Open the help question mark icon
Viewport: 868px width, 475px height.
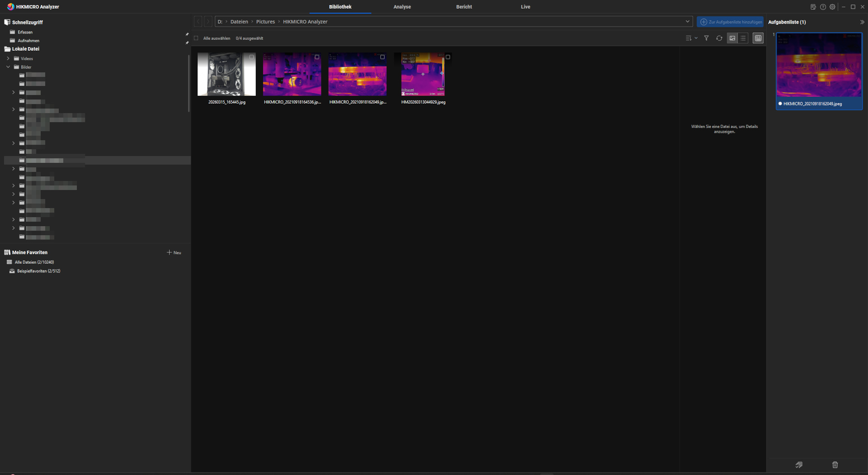823,7
